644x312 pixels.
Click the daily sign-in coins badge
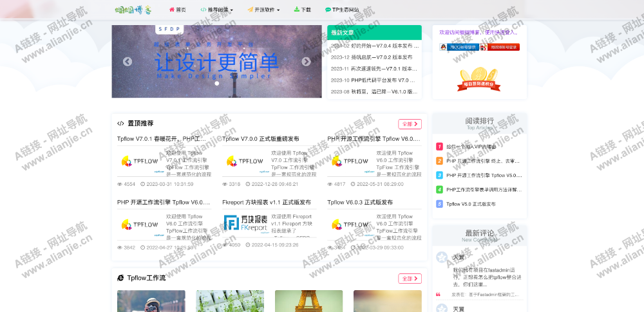(479, 80)
